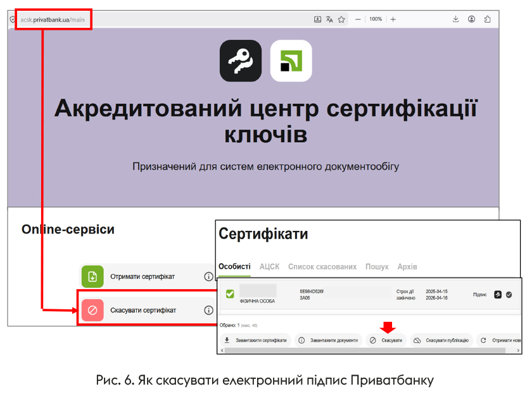The image size is (532, 396).
Task: Show info for Скасувати сертифікат
Action: (x=208, y=310)
